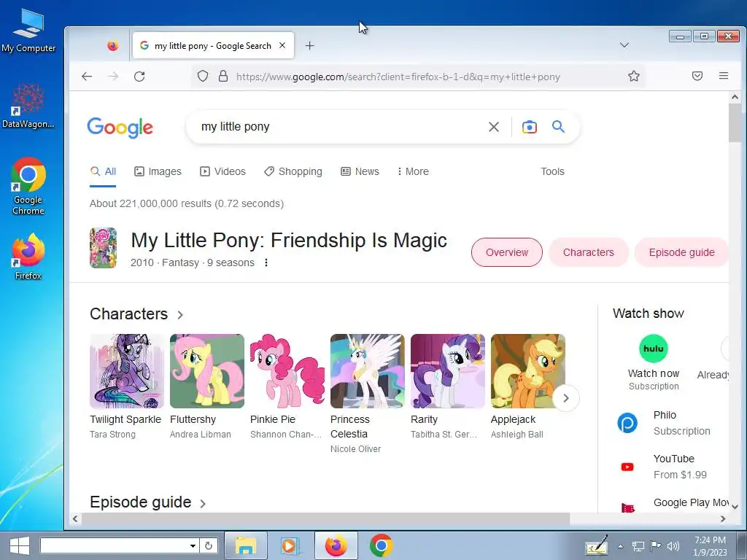Click the Hulu Watch now icon

(654, 349)
